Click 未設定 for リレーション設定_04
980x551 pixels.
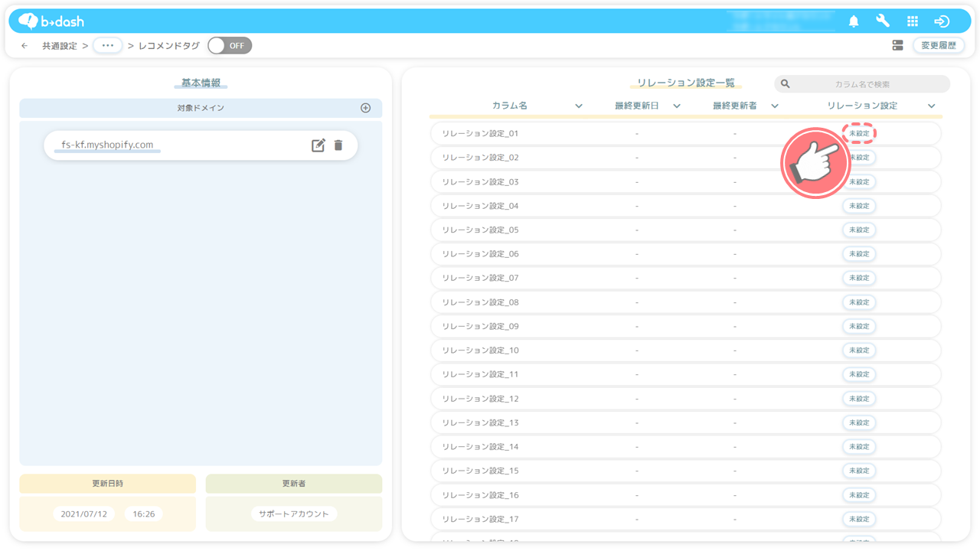click(859, 206)
